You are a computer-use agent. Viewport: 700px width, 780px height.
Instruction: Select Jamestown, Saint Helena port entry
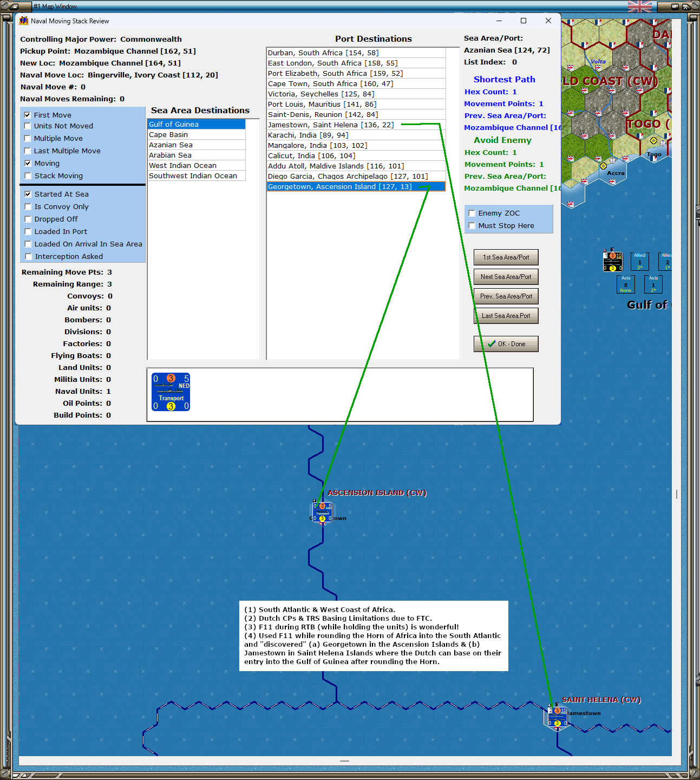pyautogui.click(x=356, y=125)
